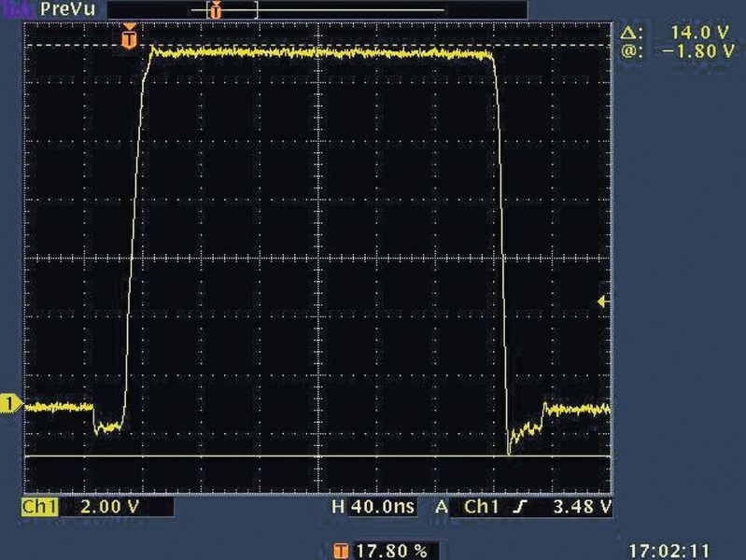Click the orange trigger position marker above the waveform
Viewport: 746px width, 560px height.
click(129, 36)
